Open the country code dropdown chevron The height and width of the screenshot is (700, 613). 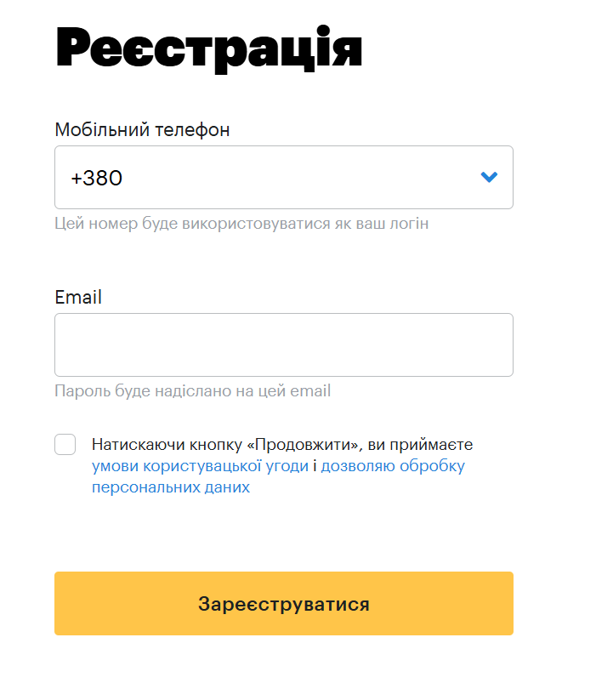488,177
